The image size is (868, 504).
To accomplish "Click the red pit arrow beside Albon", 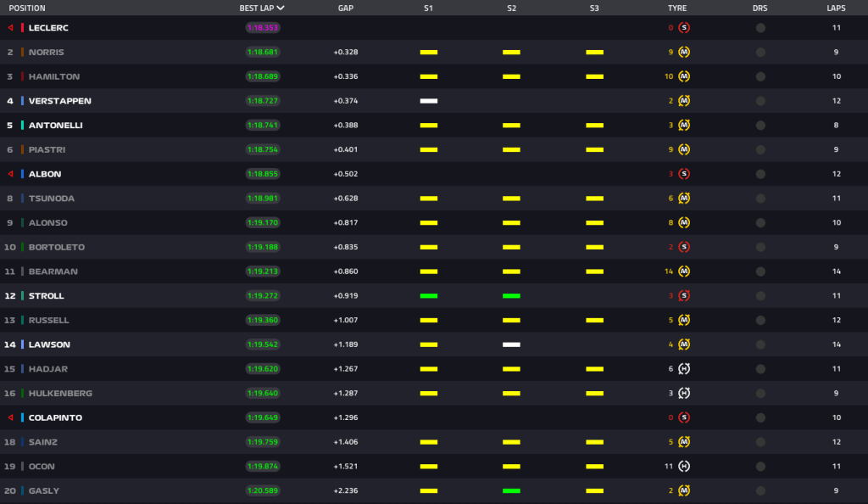I will click(10, 174).
